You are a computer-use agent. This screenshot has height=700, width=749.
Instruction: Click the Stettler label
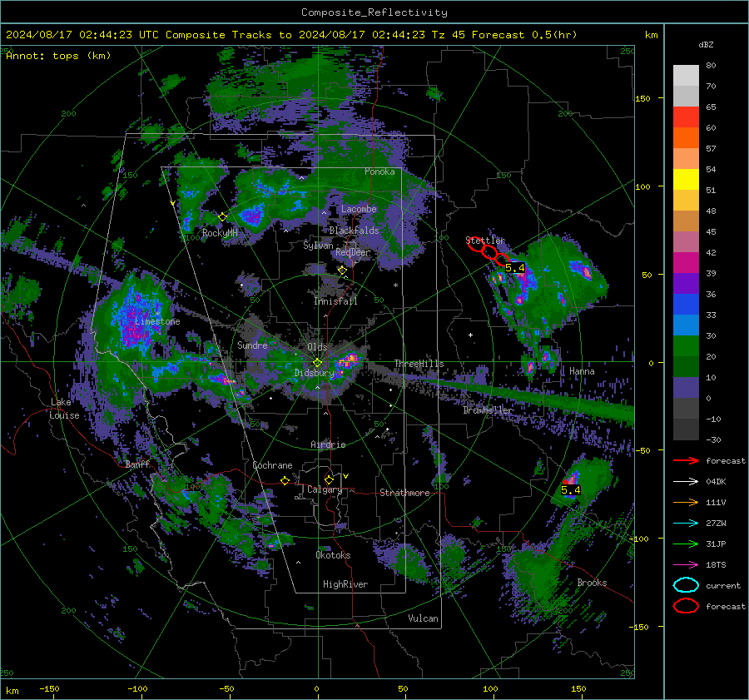point(485,241)
